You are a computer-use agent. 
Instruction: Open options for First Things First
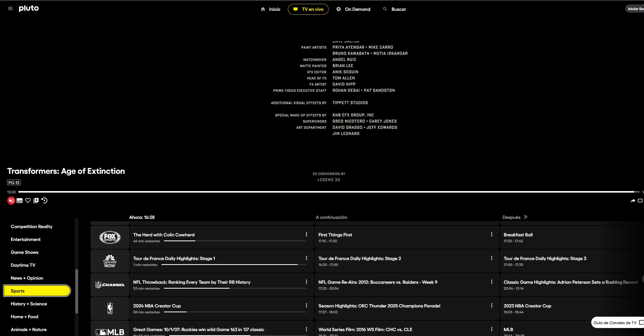pyautogui.click(x=492, y=234)
